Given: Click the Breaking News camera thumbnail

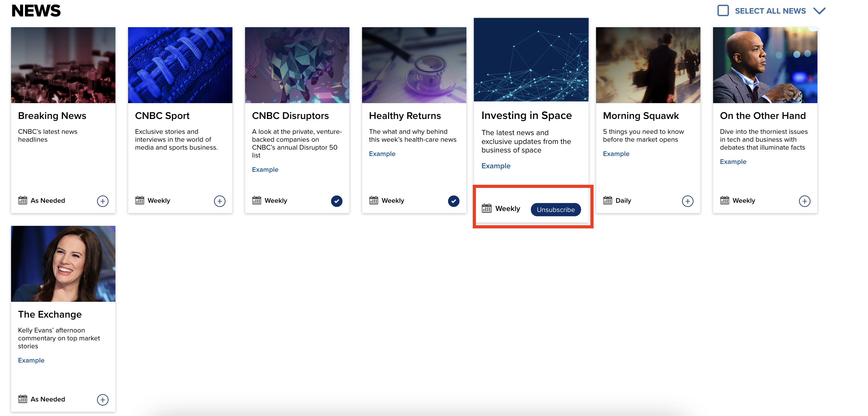Looking at the screenshot, I should 63,65.
